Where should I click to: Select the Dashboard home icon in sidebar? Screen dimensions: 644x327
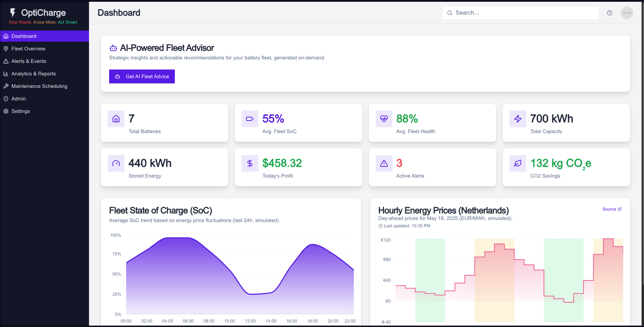click(x=6, y=36)
